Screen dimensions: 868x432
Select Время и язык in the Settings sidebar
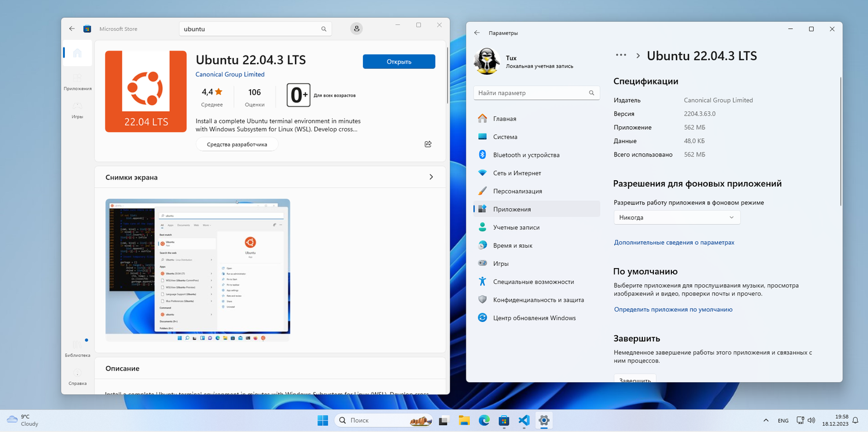tap(536, 246)
